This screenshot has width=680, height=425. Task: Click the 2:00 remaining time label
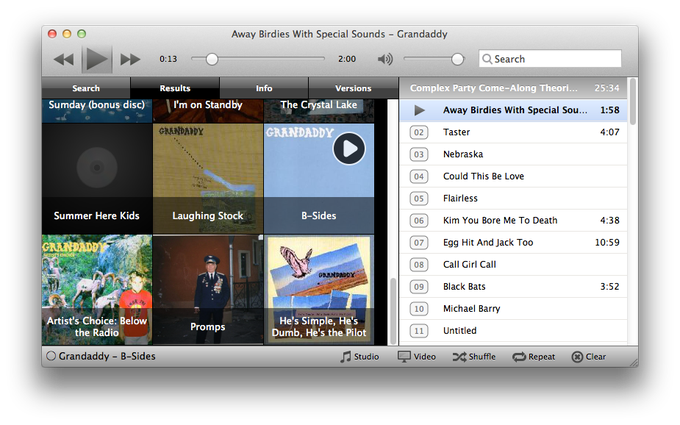347,59
